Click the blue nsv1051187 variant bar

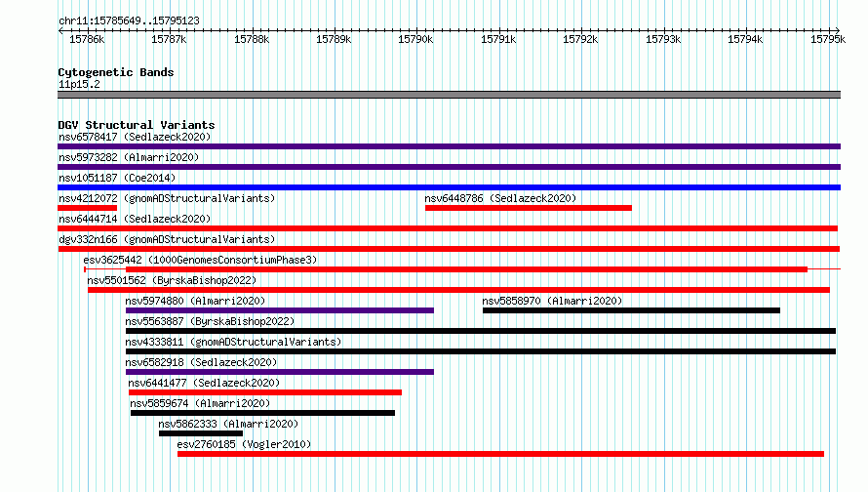(x=449, y=187)
